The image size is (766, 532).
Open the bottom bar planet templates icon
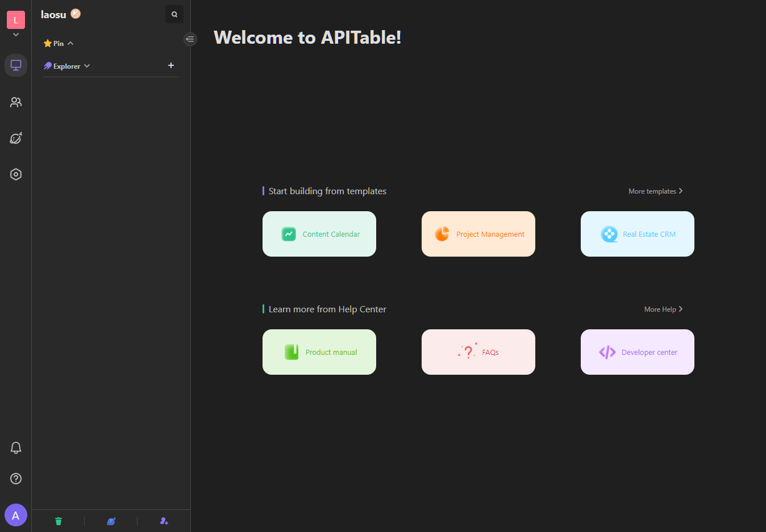(111, 521)
